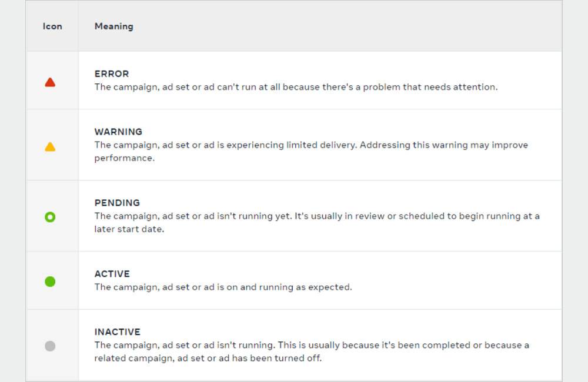Click the Warning description about limited delivery
Viewport: 588px width, 382px height.
(x=311, y=145)
